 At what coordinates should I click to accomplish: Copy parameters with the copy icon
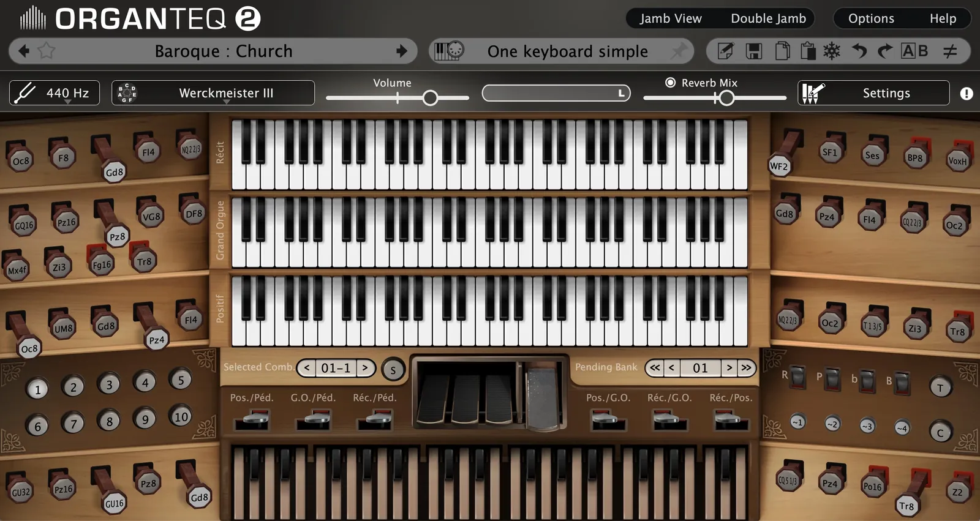pos(782,51)
